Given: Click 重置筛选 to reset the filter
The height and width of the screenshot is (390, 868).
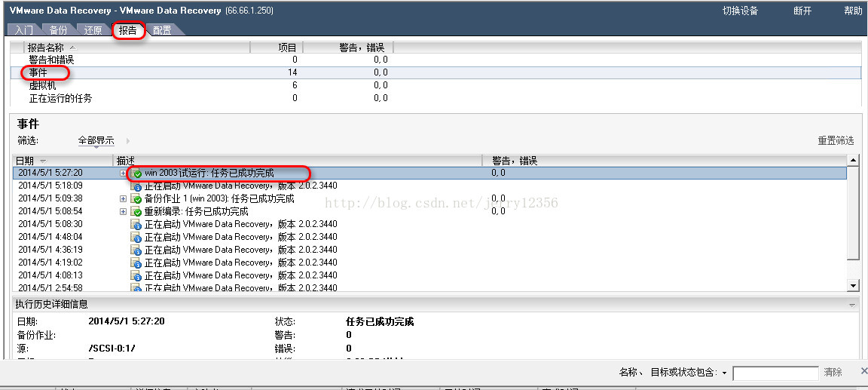Looking at the screenshot, I should pos(836,141).
